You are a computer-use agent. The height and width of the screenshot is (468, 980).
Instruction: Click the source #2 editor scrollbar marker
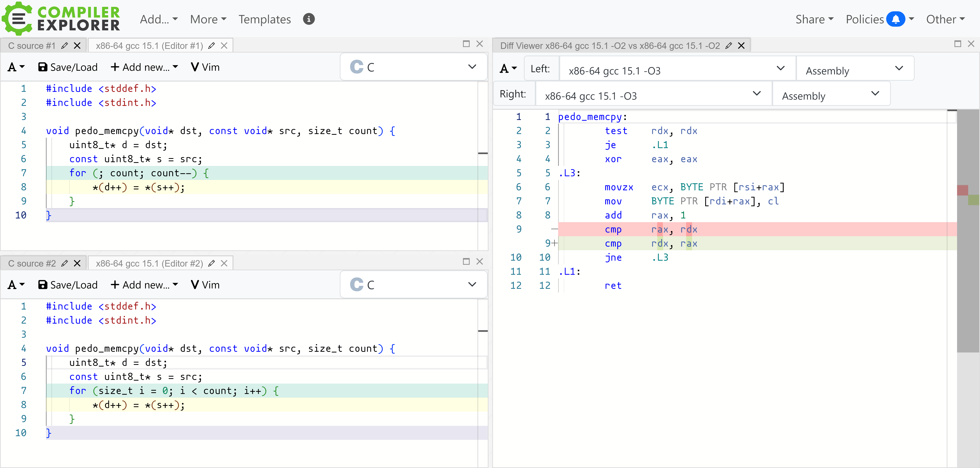pyautogui.click(x=483, y=331)
